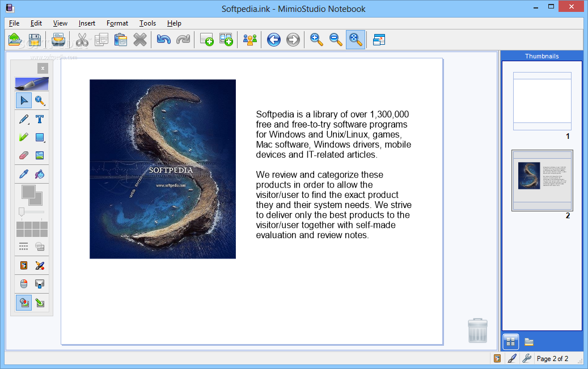Redo the last undone action
Viewport: 588px width, 369px height.
(x=183, y=39)
